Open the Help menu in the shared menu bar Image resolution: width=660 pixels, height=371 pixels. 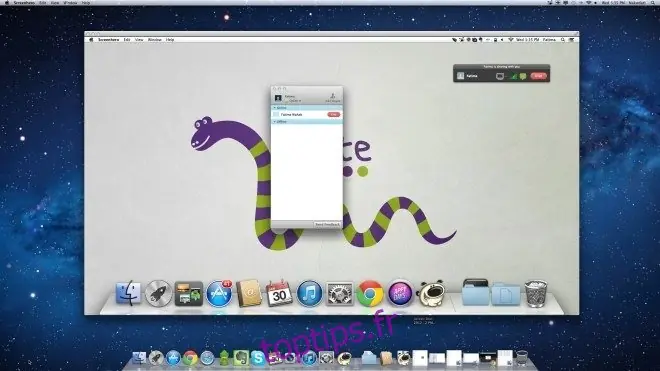tap(170, 40)
